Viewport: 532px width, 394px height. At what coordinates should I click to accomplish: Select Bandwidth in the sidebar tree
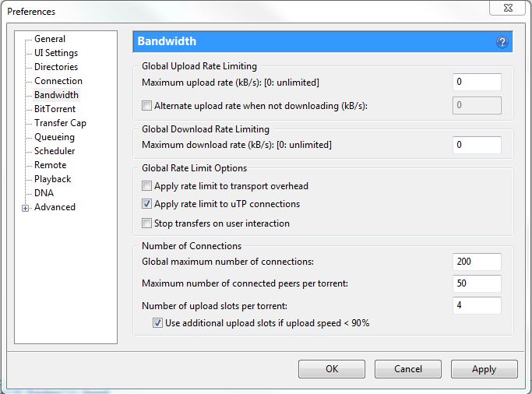(x=56, y=94)
